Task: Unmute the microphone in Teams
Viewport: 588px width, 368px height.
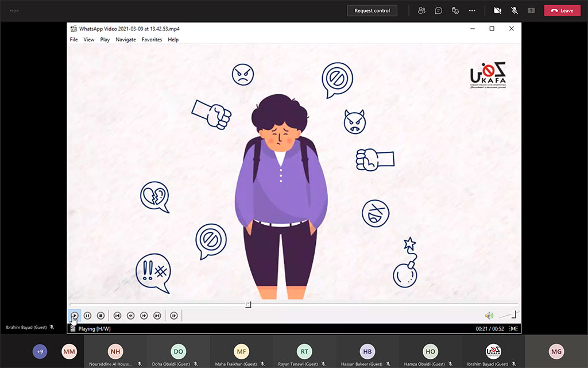Action: tap(514, 10)
